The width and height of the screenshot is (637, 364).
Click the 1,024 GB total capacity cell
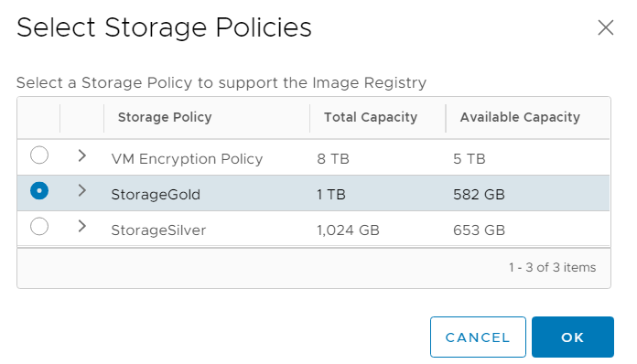348,230
